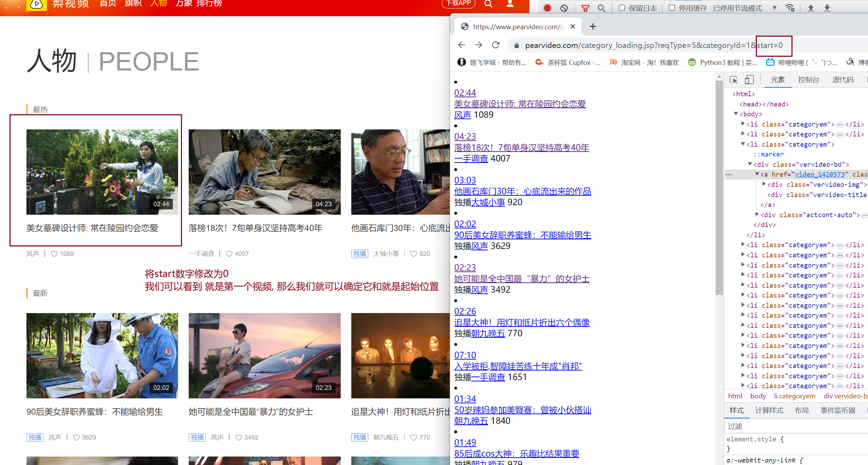Open the 已停用节流模式 throttling dropdown
Viewport: 868px width, 465px height.
tap(745, 8)
